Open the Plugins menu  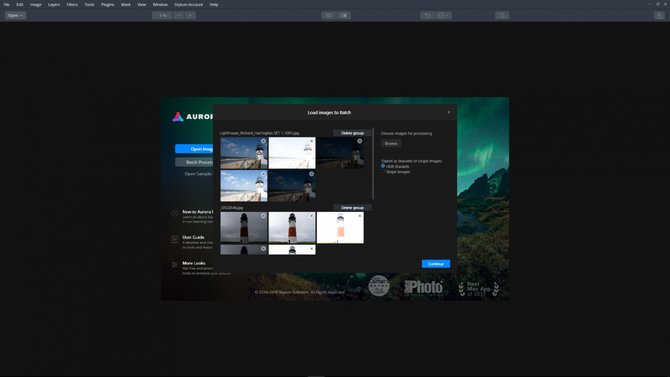(108, 4)
